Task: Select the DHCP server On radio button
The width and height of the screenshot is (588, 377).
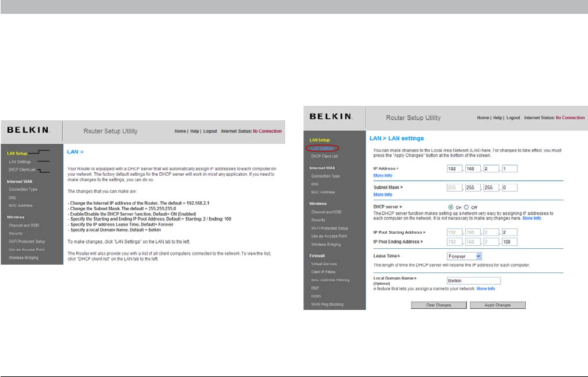Action: pyautogui.click(x=451, y=207)
